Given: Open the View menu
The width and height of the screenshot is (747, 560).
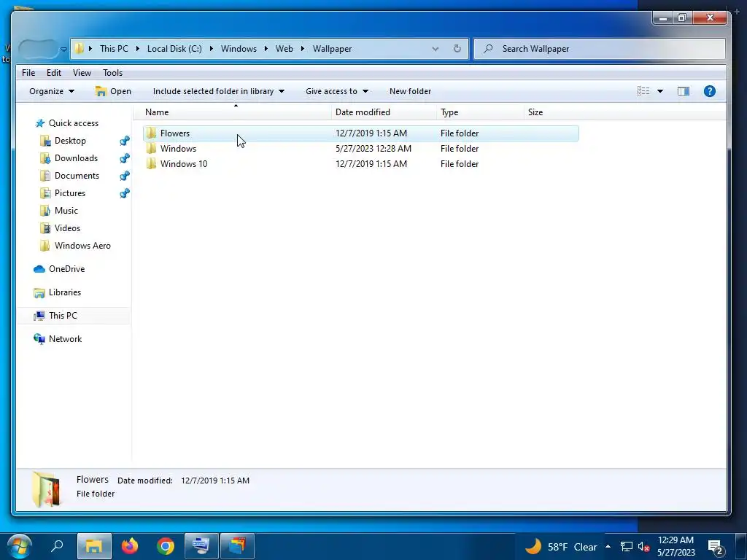Looking at the screenshot, I should pos(82,73).
